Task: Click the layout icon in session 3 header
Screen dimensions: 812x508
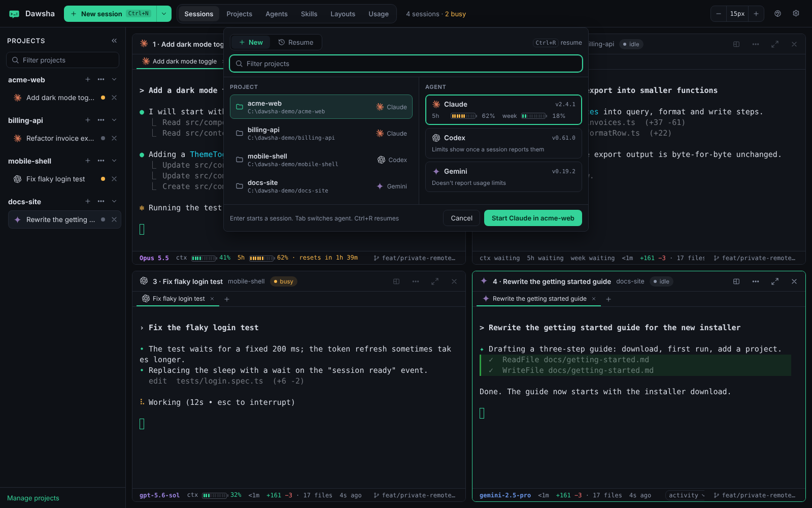Action: 396,281
